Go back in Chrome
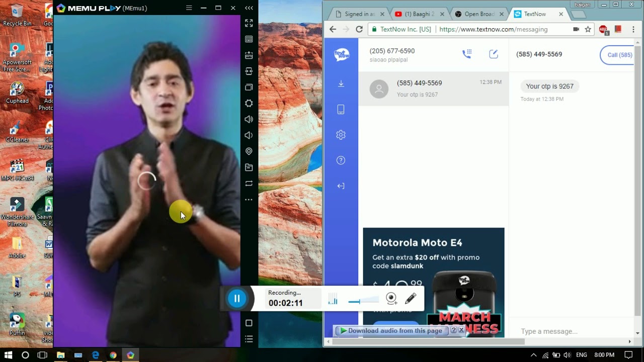Image resolution: width=644 pixels, height=362 pixels. click(x=333, y=29)
